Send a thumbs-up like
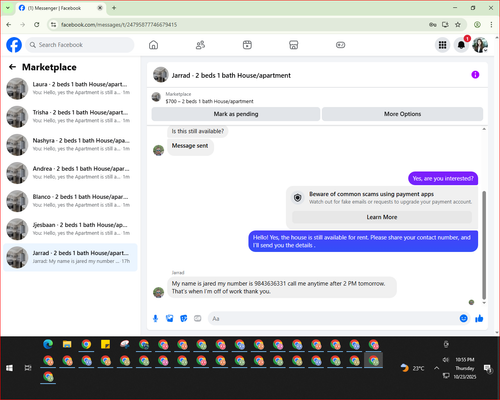 coord(479,318)
